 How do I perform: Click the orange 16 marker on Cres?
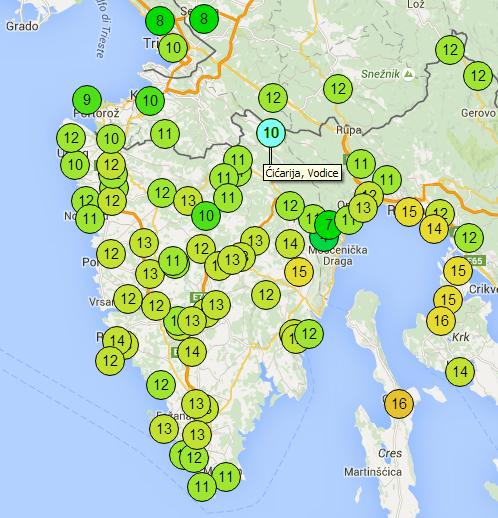[x=399, y=404]
